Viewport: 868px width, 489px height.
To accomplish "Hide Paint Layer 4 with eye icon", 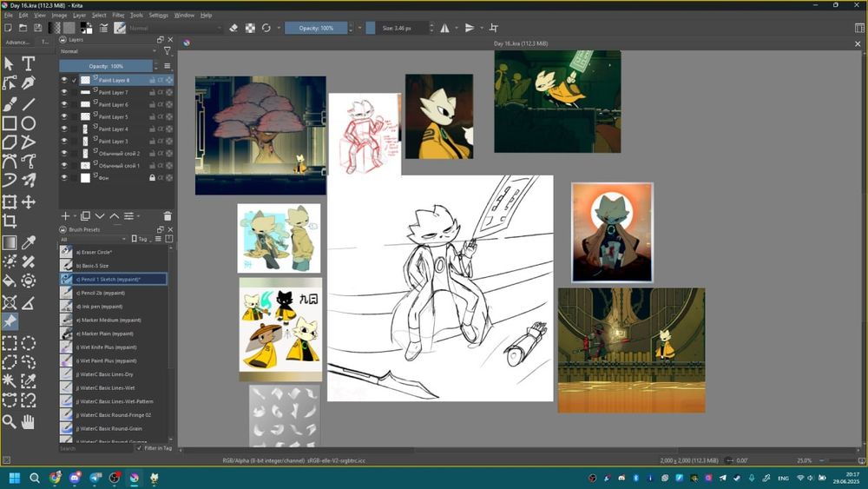I will 64,129.
